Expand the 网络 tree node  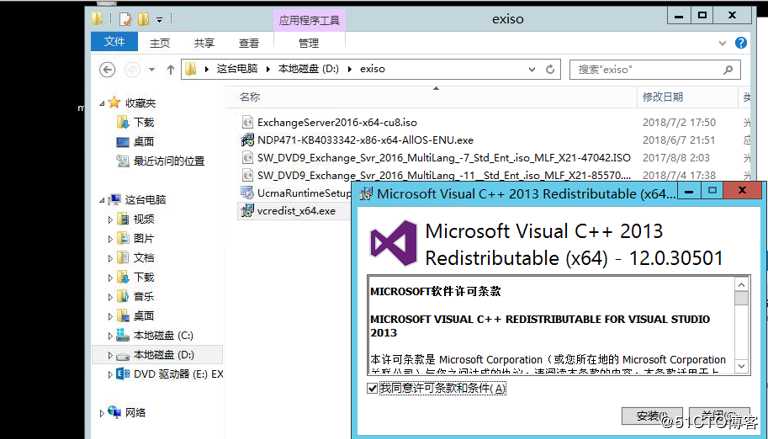(x=101, y=413)
